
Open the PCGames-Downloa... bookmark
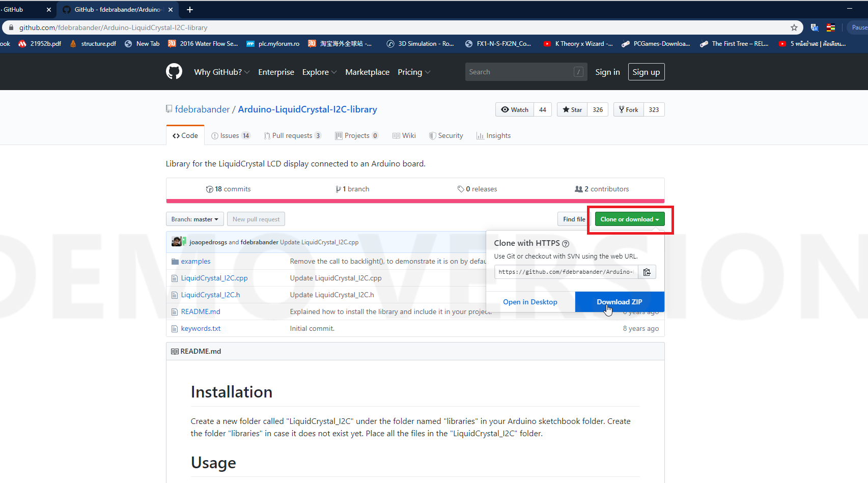point(656,44)
